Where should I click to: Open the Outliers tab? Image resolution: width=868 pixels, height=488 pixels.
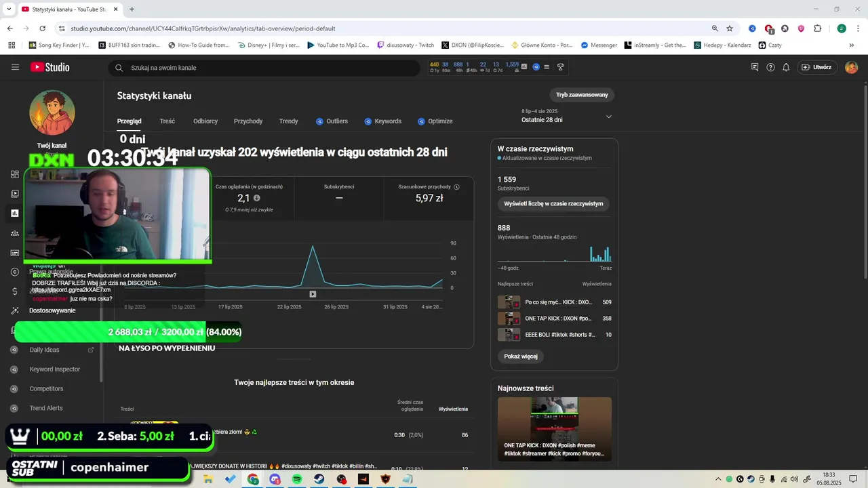point(332,121)
